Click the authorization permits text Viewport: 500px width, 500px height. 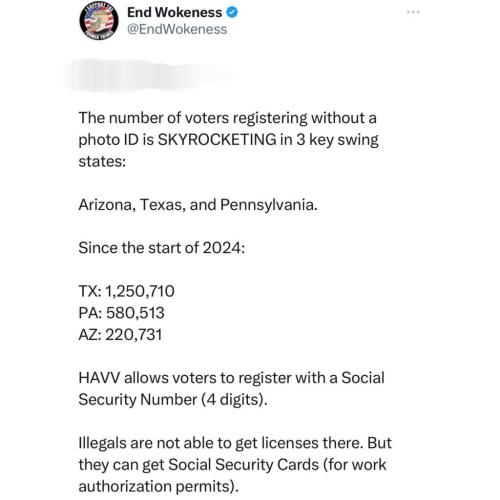pos(159,486)
